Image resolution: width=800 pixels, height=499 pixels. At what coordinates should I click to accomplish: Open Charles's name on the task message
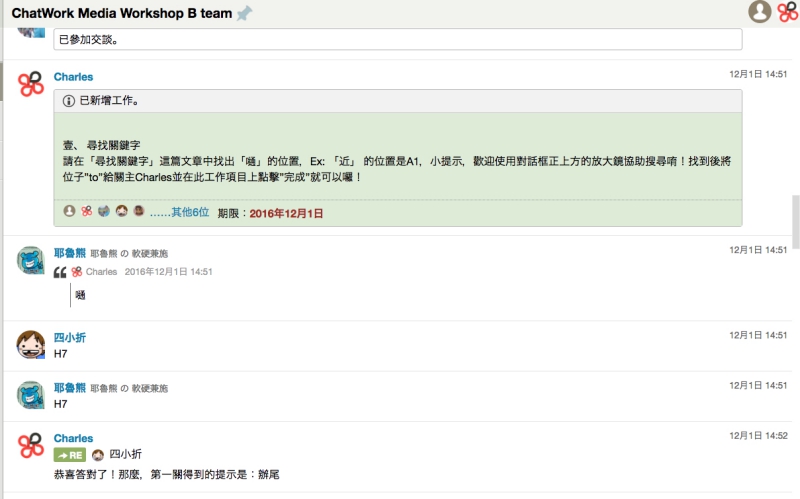pos(73,77)
